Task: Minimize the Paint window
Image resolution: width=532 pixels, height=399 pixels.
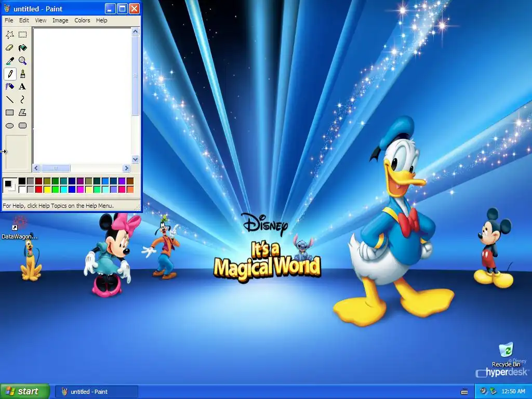Action: [x=110, y=8]
